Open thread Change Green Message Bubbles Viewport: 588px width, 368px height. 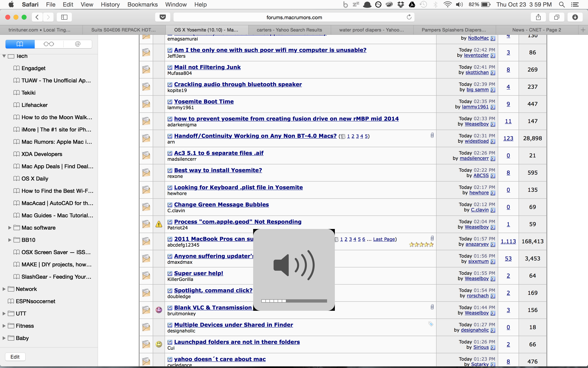pyautogui.click(x=221, y=204)
